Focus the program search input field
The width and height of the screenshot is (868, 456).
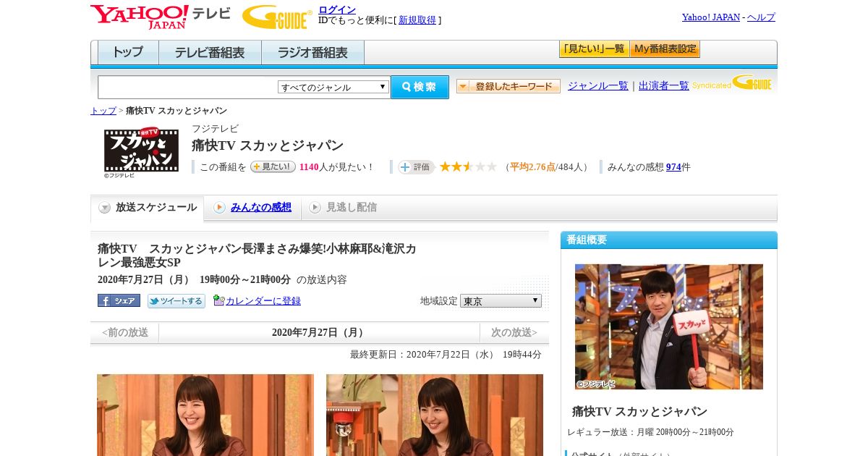[x=188, y=87]
